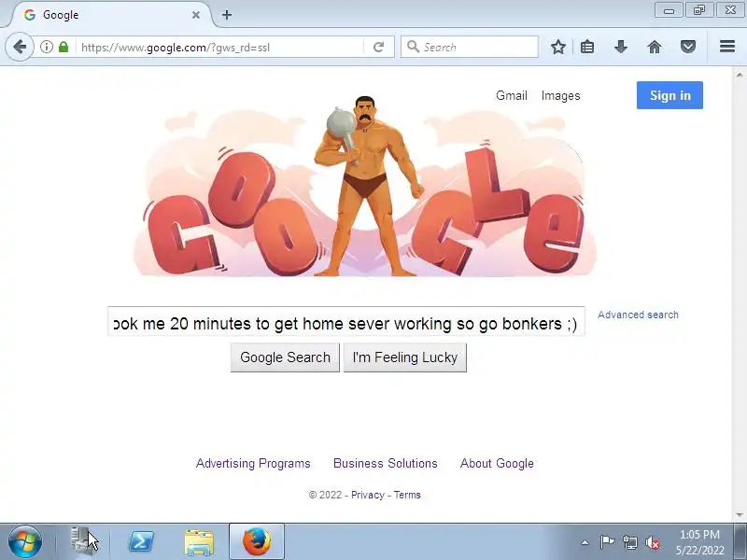Select Firefox icon in taskbar
The image size is (747, 560).
pos(257,542)
